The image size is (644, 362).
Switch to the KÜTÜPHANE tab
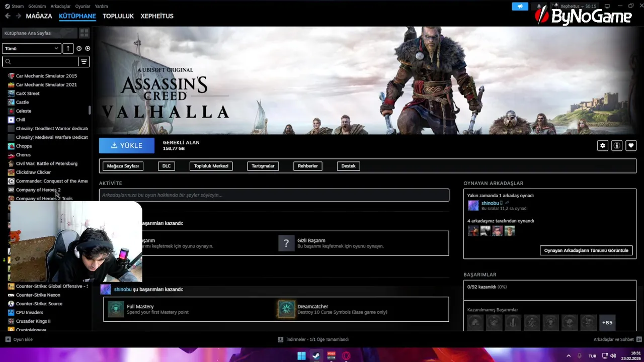coord(77,16)
